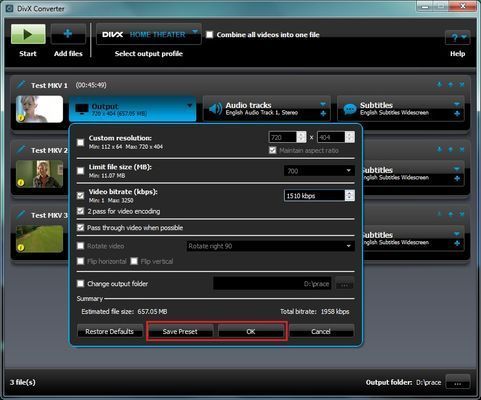Add subtitle with plus icon in Test MKV 1
Screen dimensions: 481x400
[x=457, y=114]
